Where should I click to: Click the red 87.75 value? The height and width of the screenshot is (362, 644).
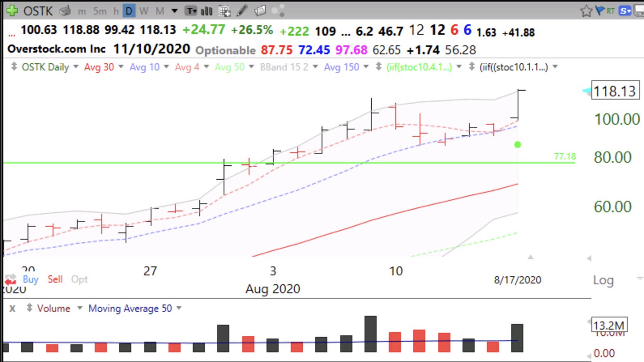277,50
